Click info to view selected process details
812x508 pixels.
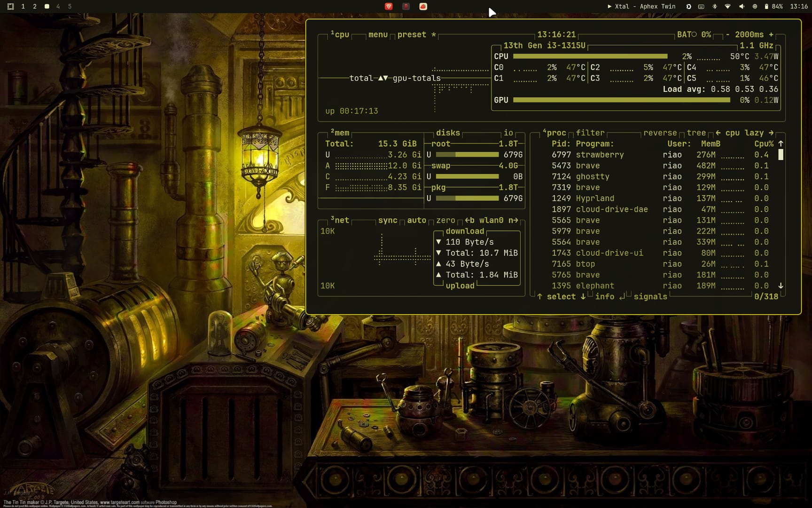(604, 296)
